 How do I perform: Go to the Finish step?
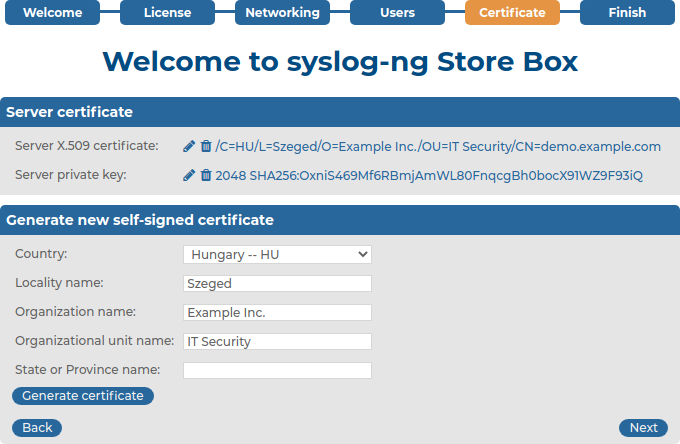click(627, 13)
